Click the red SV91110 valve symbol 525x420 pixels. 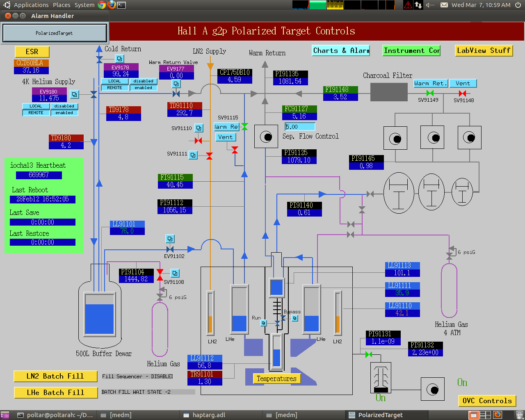tap(199, 141)
